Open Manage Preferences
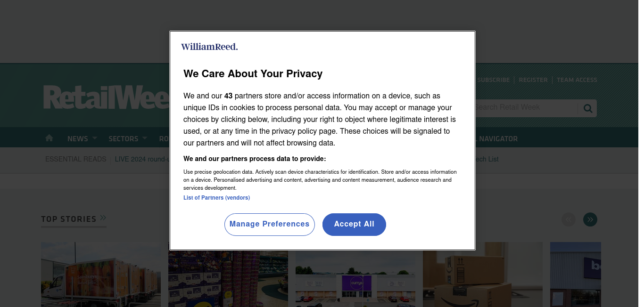The height and width of the screenshot is (307, 644). coord(269,224)
